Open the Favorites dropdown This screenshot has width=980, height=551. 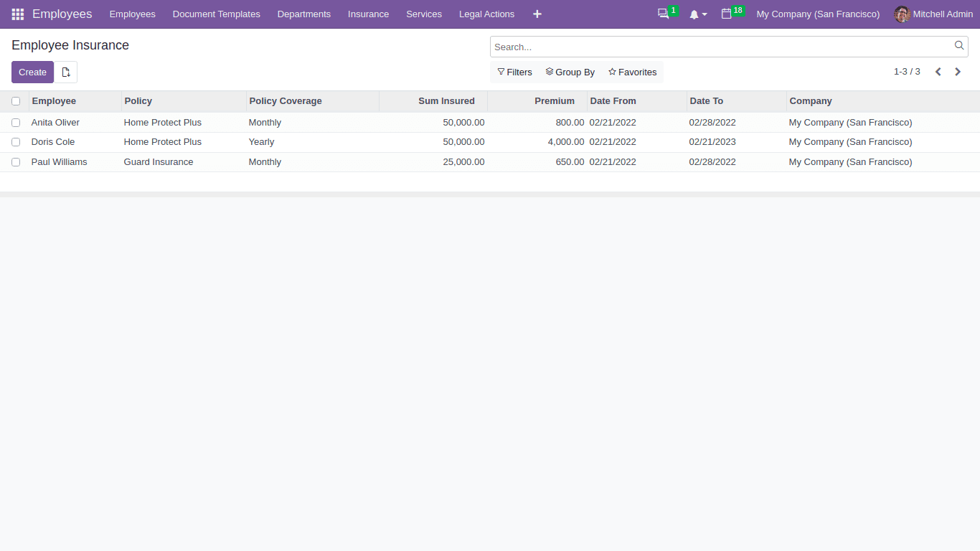pyautogui.click(x=632, y=72)
